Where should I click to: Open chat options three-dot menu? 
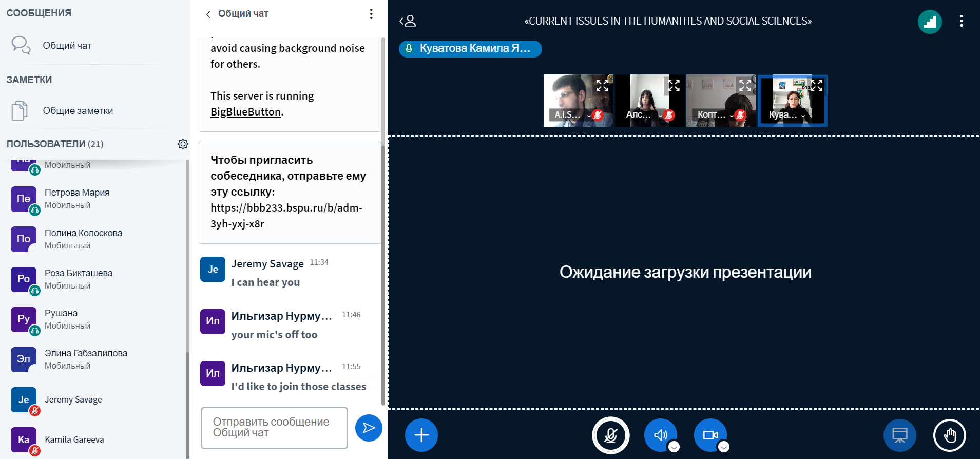pyautogui.click(x=371, y=14)
